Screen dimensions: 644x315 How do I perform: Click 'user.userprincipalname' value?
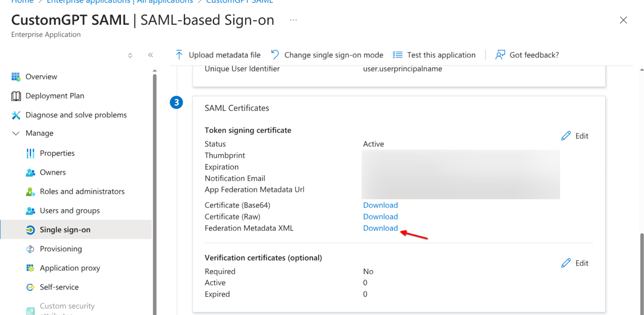coord(402,69)
